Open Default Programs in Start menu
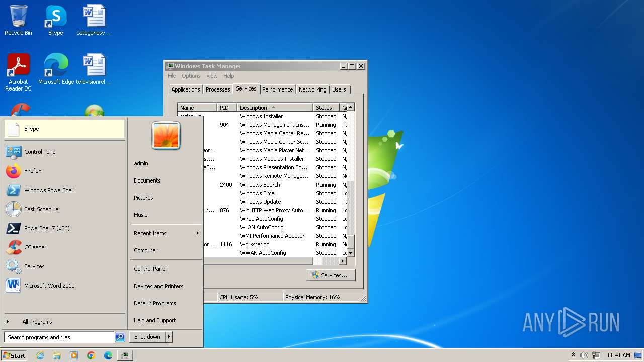 pos(155,303)
